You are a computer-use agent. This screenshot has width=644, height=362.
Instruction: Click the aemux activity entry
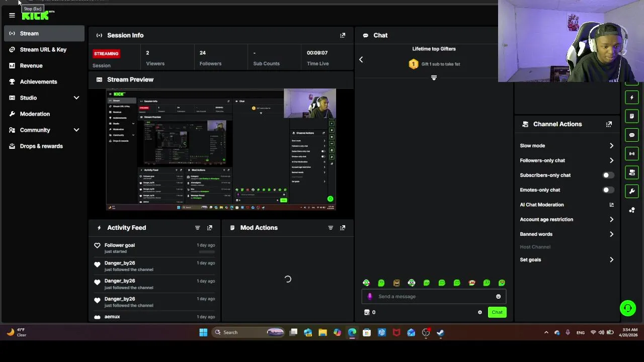pyautogui.click(x=155, y=317)
